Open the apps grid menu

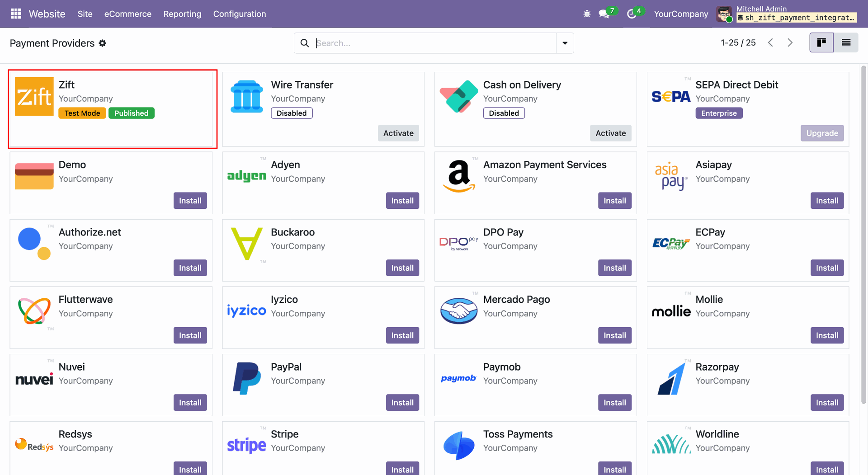[16, 14]
